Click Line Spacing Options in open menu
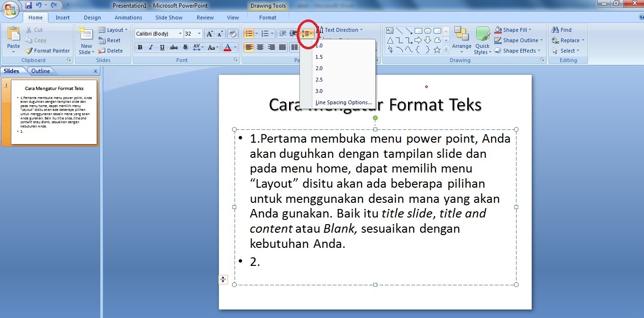Image resolution: width=644 pixels, height=318 pixels. (344, 102)
